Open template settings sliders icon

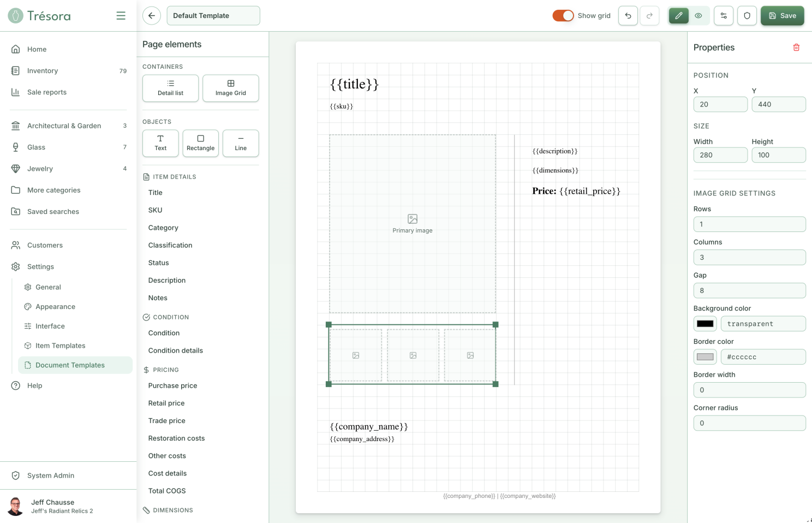point(724,16)
